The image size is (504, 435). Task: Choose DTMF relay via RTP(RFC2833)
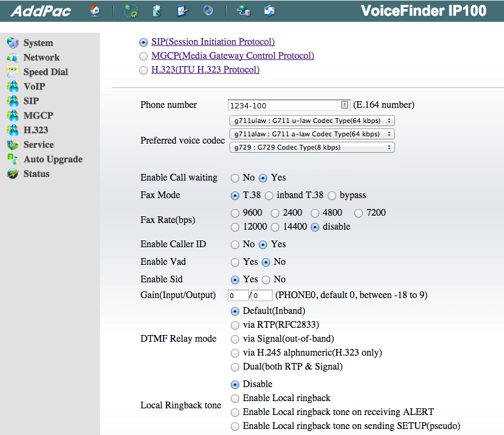235,325
